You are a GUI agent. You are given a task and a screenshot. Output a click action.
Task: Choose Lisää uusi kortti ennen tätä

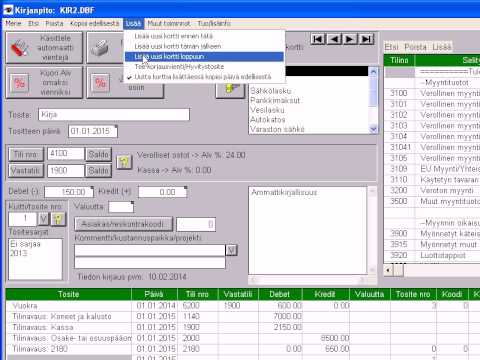pos(204,36)
